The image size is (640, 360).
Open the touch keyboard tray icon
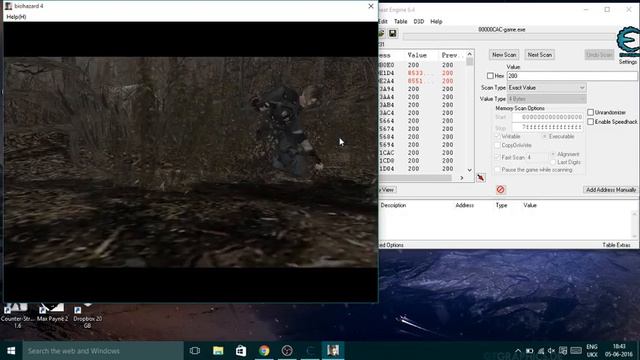[576, 351]
